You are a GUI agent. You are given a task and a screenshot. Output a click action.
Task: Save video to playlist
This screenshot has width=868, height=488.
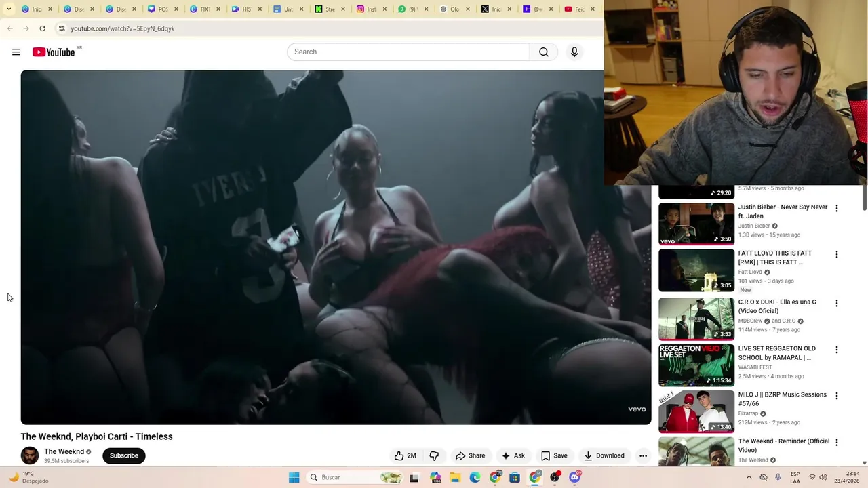[x=554, y=455]
